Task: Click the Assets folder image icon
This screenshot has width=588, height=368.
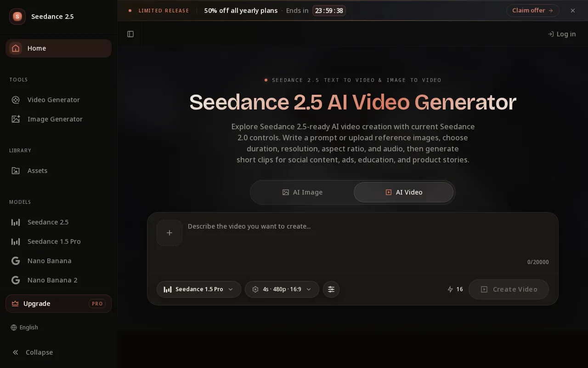Action: click(x=16, y=171)
